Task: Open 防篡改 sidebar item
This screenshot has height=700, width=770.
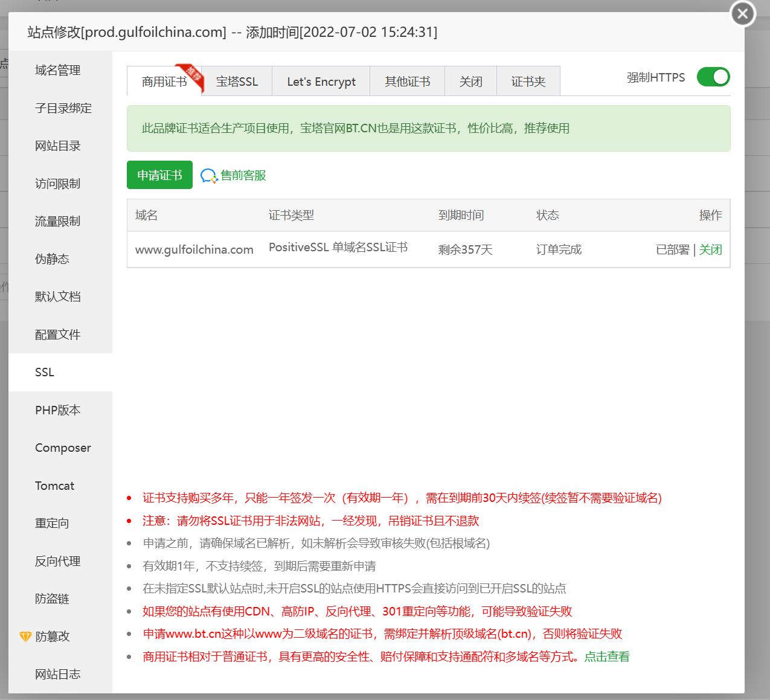Action: click(60, 637)
